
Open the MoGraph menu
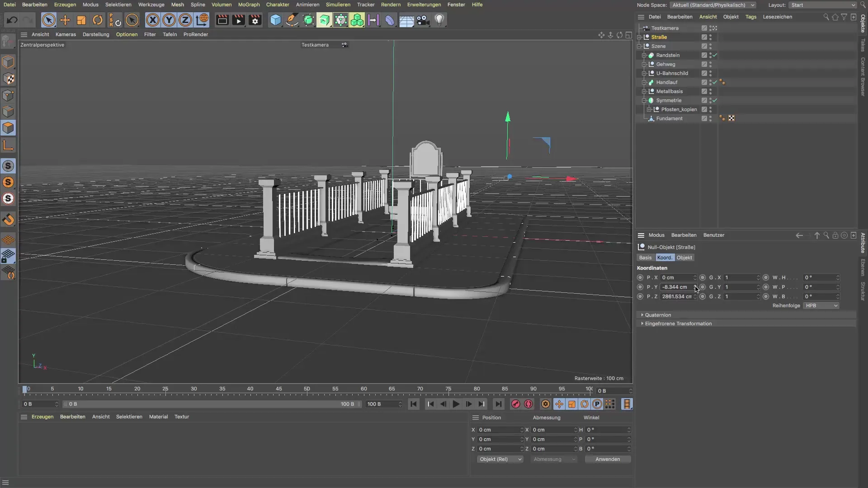(x=249, y=5)
